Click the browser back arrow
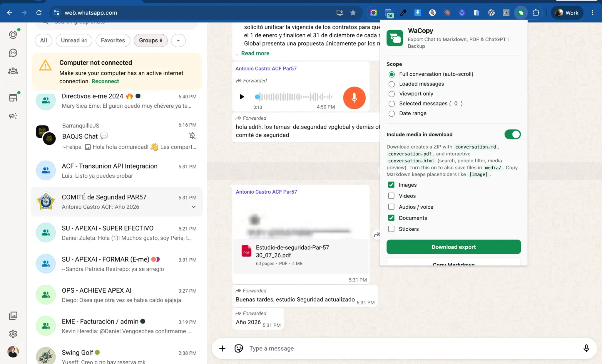The height and width of the screenshot is (364, 602). point(9,13)
